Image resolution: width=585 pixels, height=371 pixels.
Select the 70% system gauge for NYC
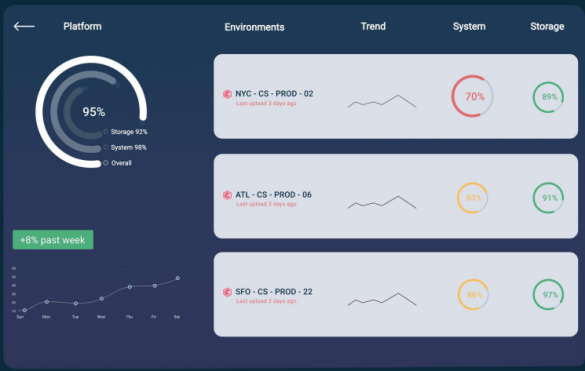coord(472,96)
